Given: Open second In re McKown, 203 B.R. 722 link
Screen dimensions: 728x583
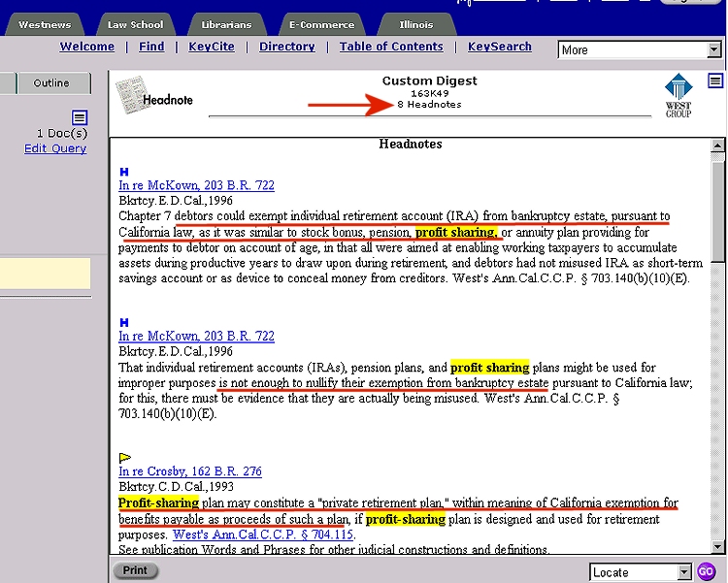Looking at the screenshot, I should click(x=196, y=336).
